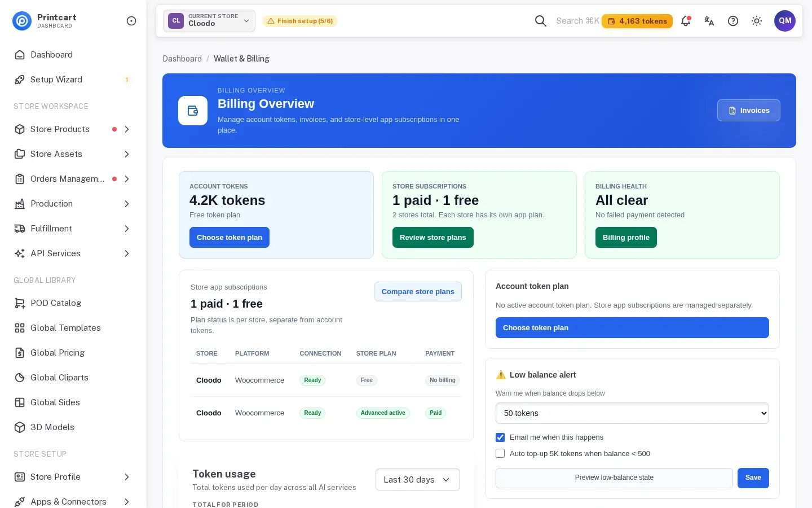Click the POD Catalog cart icon
This screenshot has width=812, height=508.
pyautogui.click(x=20, y=303)
